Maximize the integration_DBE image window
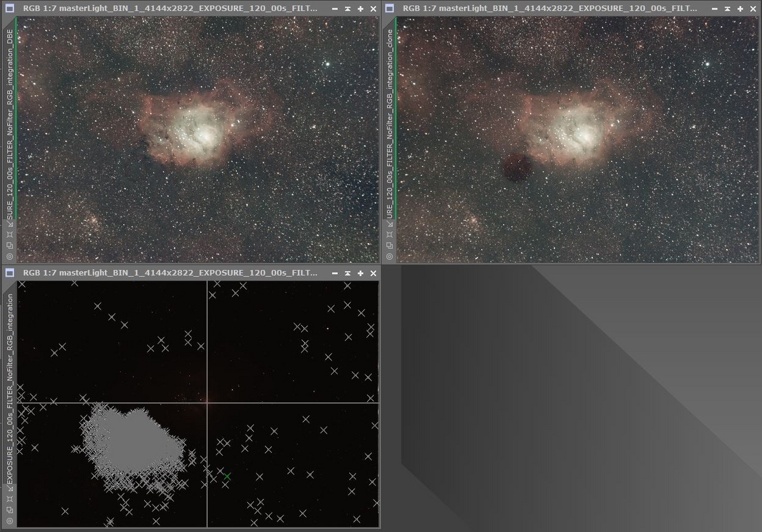Image resolution: width=762 pixels, height=532 pixels. [360, 9]
